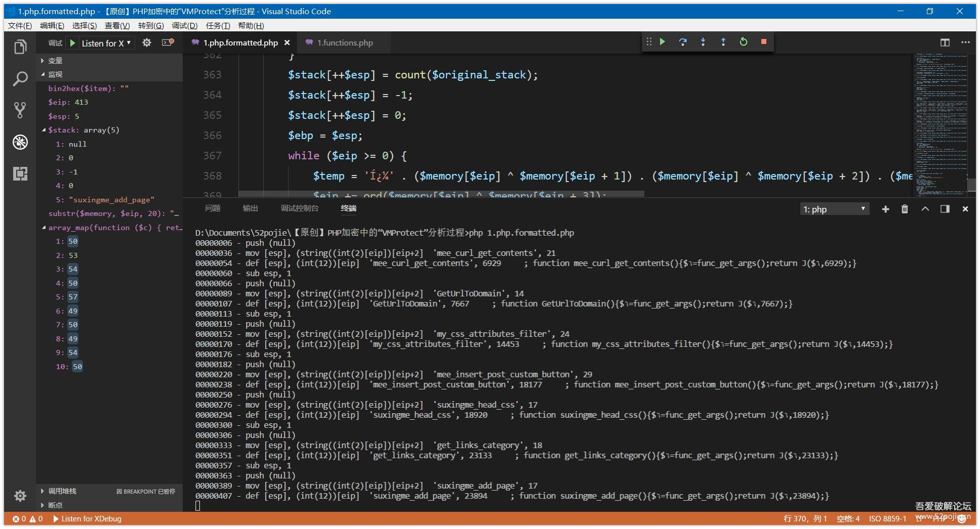Screen dimensions: 980x529
Task: Open the Manage gear in activity bar
Action: point(20,496)
